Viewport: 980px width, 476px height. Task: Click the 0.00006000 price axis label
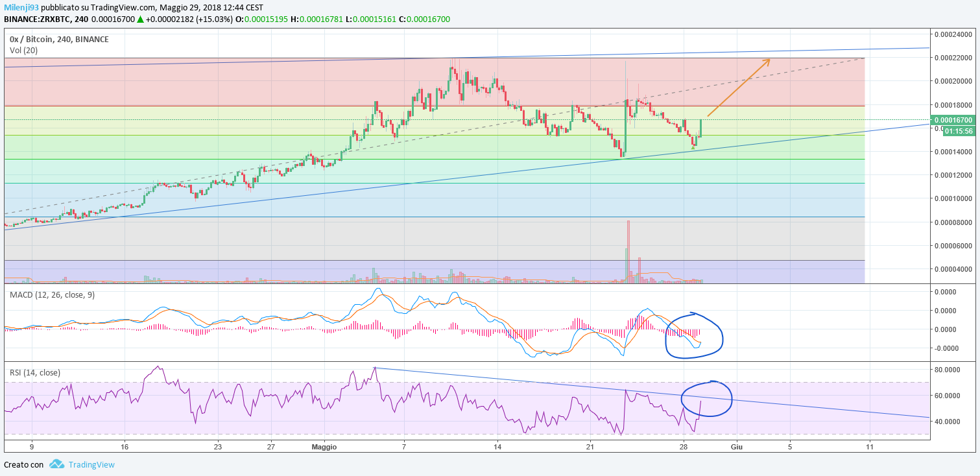953,246
